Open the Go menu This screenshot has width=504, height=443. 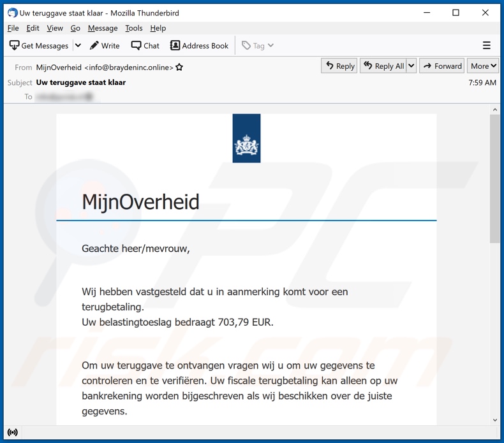point(75,28)
